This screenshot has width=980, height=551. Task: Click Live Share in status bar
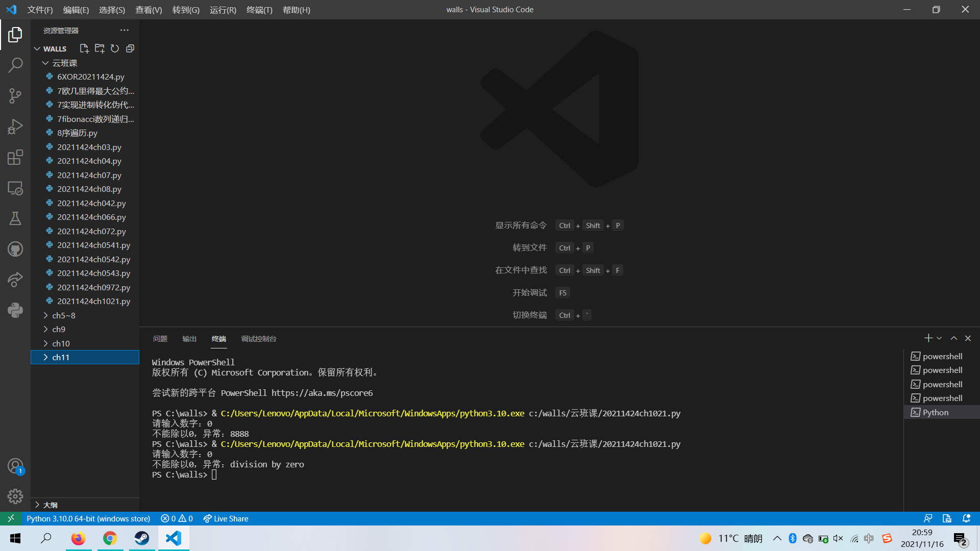[226, 518]
